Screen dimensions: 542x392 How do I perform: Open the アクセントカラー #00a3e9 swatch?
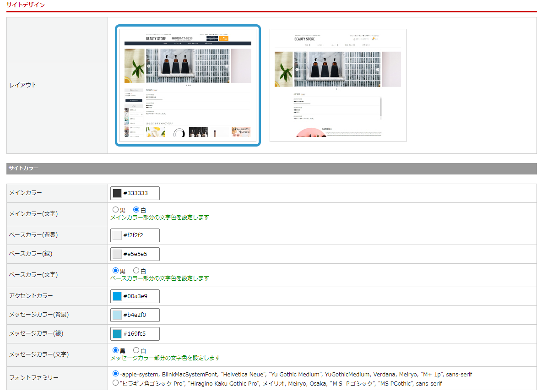pyautogui.click(x=117, y=296)
